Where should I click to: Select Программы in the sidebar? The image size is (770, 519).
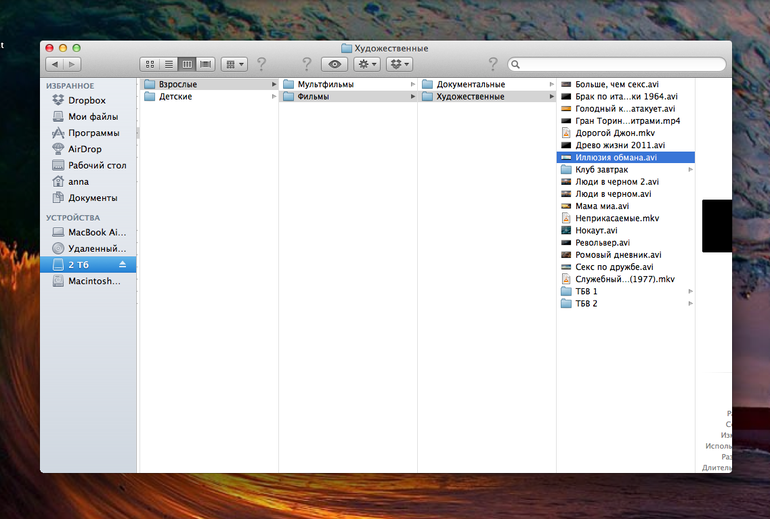click(x=93, y=133)
